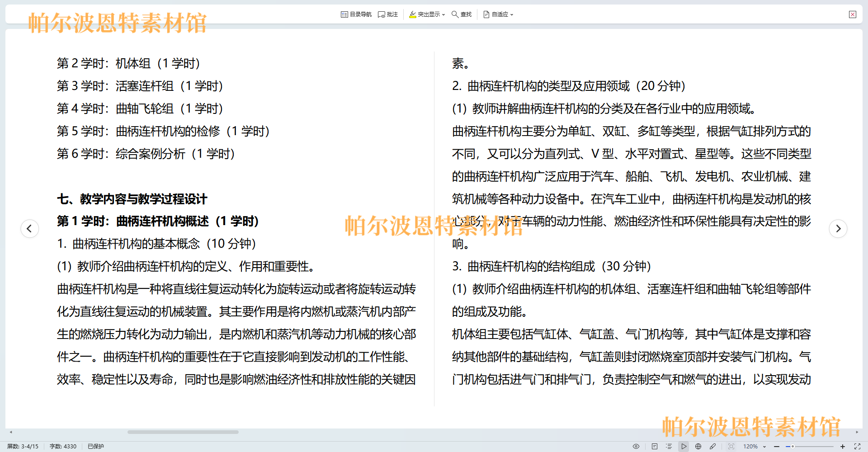This screenshot has width=868, height=452.
Task: Open the 自适应 page fit dropdown
Action: 498,14
